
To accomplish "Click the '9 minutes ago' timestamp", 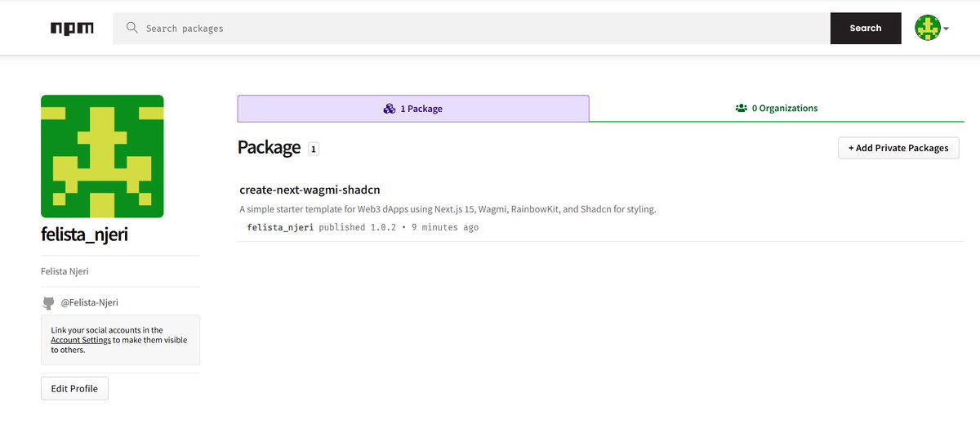I will [x=445, y=227].
